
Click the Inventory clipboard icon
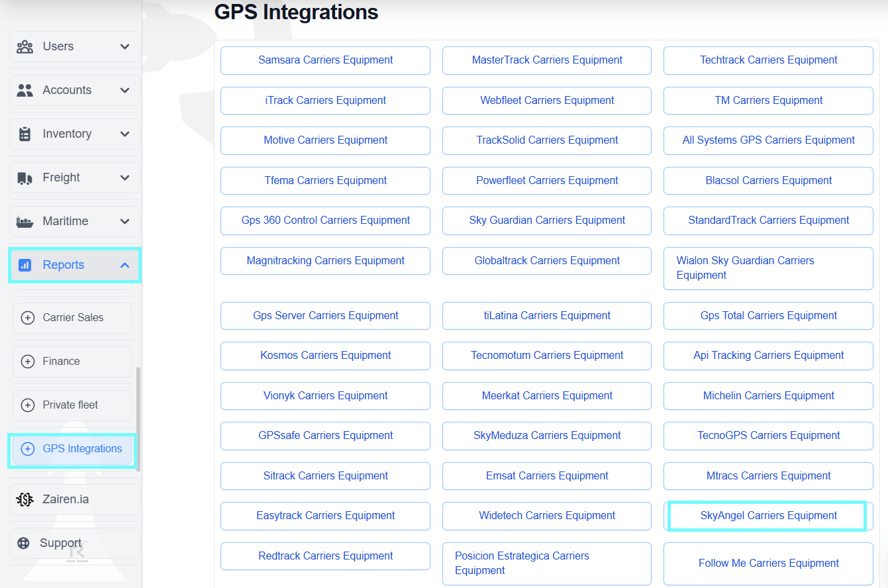click(x=25, y=134)
